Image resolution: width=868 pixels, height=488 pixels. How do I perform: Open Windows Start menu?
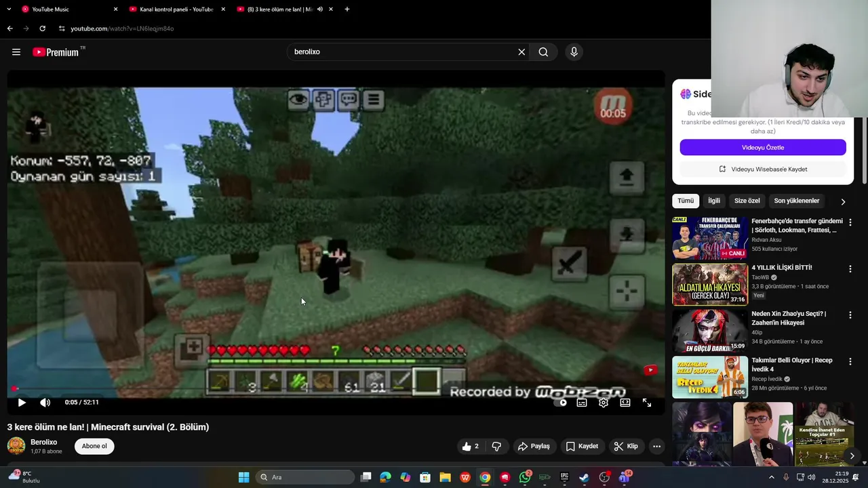(x=243, y=477)
